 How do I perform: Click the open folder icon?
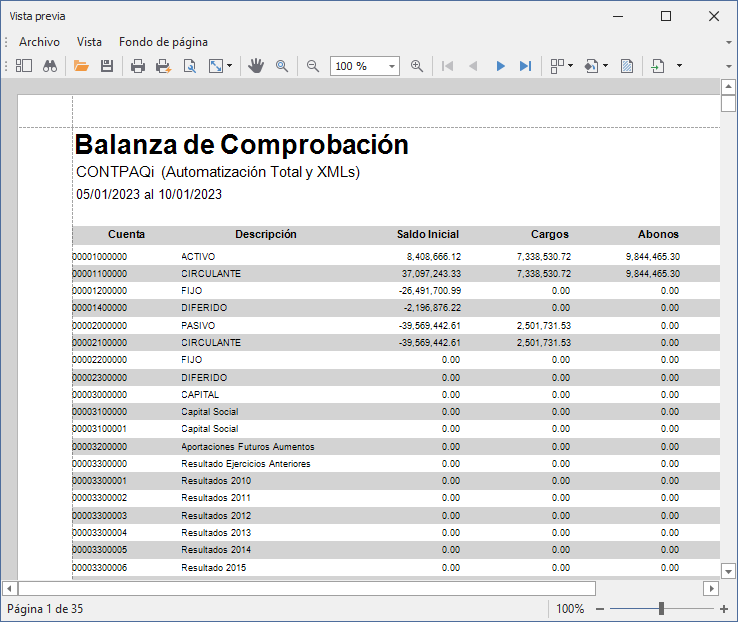coord(81,66)
